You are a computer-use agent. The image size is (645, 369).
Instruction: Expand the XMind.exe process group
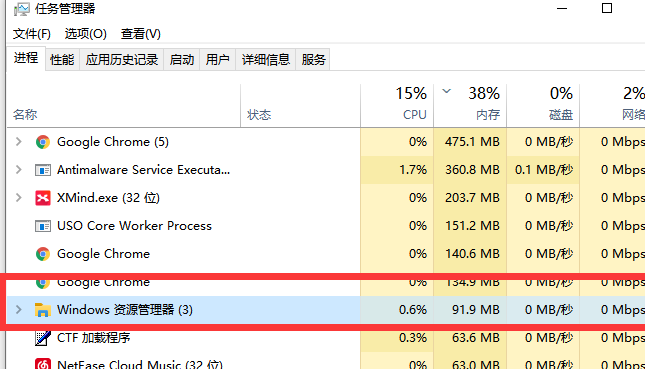pos(19,198)
